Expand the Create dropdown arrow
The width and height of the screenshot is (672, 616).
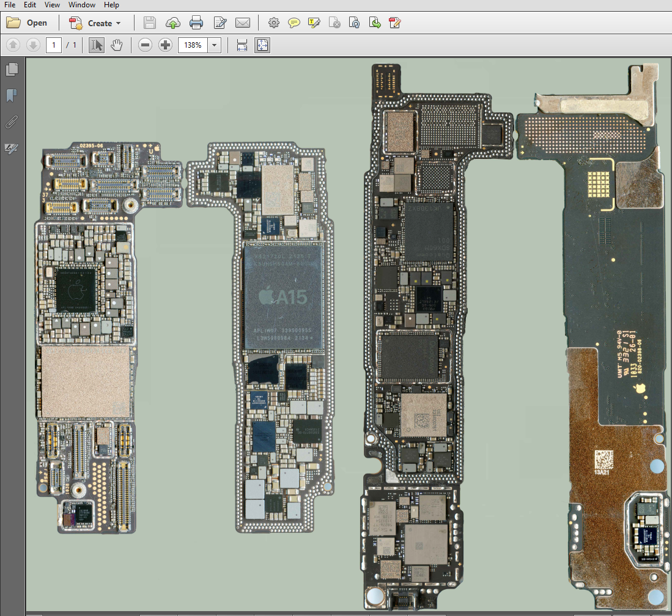(x=118, y=23)
